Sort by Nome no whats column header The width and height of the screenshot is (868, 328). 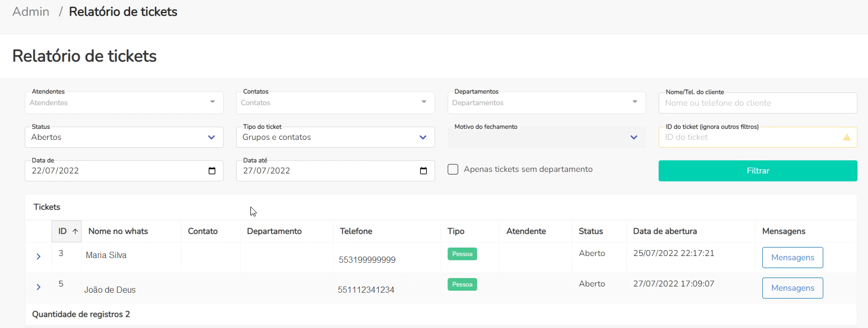(118, 231)
